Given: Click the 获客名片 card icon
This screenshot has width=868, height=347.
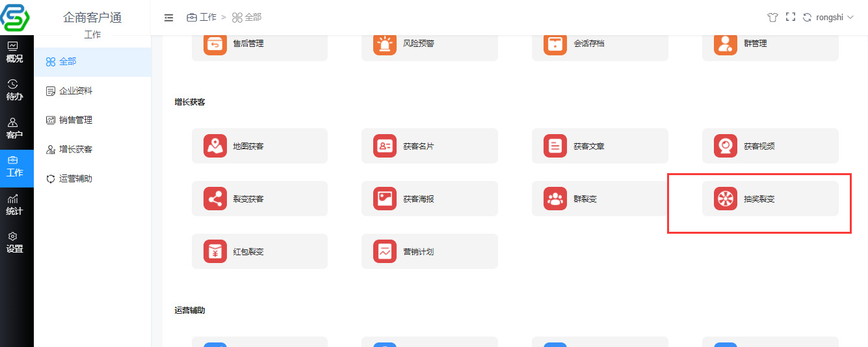Looking at the screenshot, I should 385,146.
